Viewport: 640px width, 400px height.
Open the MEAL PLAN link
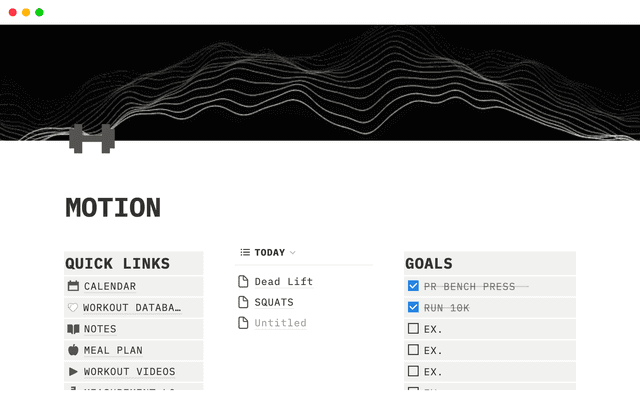113,350
